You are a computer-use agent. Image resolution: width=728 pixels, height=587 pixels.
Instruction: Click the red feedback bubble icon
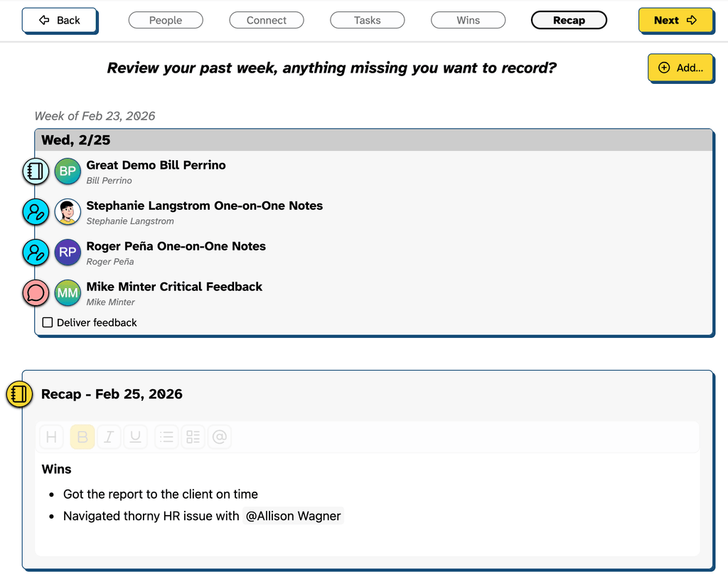pos(36,293)
